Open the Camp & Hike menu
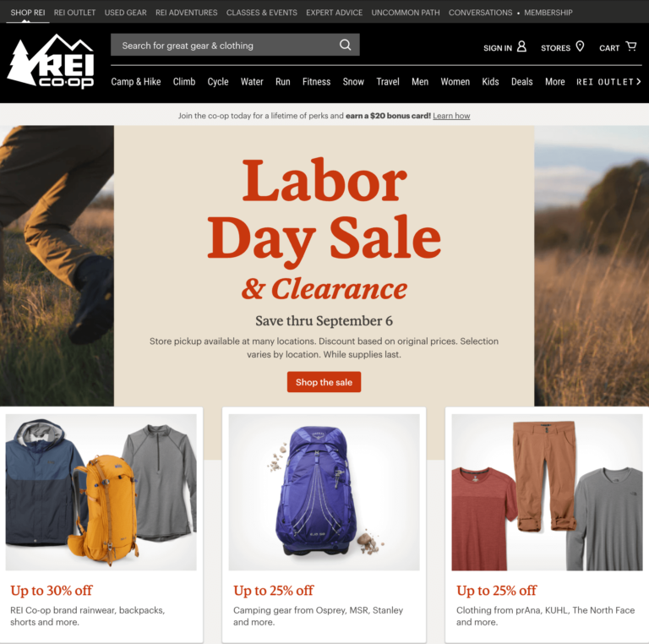 pos(136,81)
